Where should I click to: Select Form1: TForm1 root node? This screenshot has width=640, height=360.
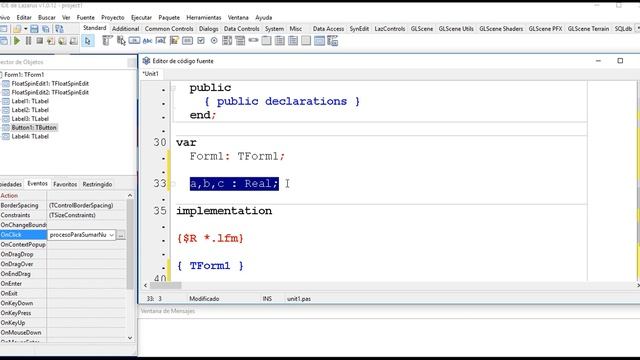click(24, 75)
